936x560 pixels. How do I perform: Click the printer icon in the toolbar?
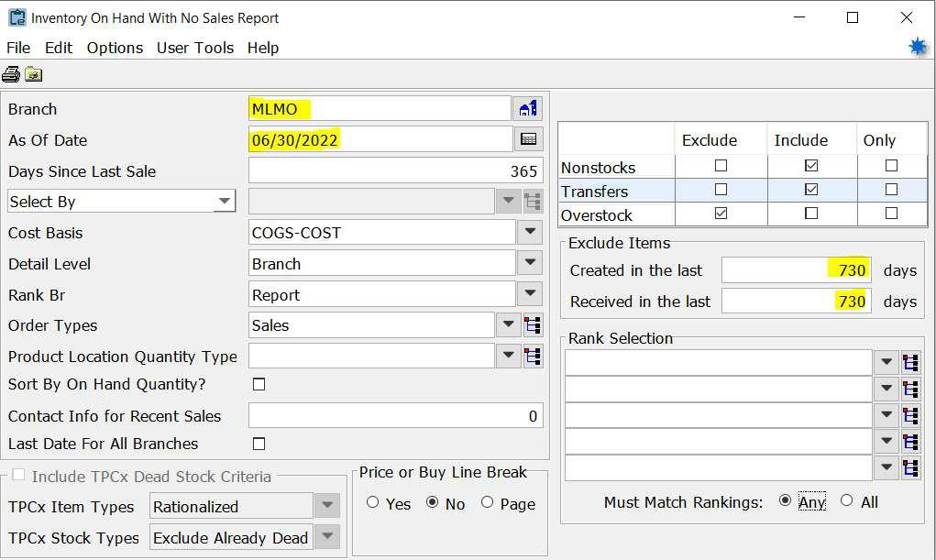11,75
